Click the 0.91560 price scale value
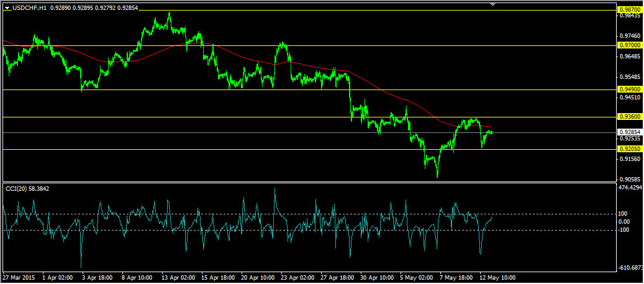 (x=631, y=158)
